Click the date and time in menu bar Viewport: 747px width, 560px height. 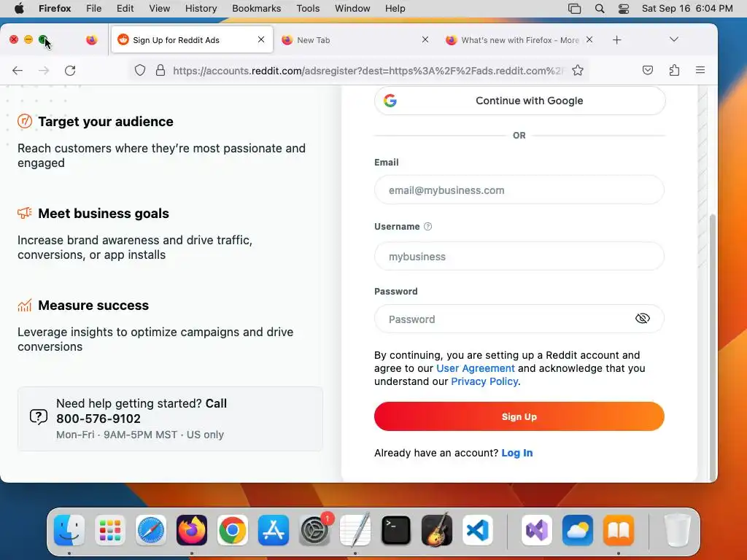(687, 9)
